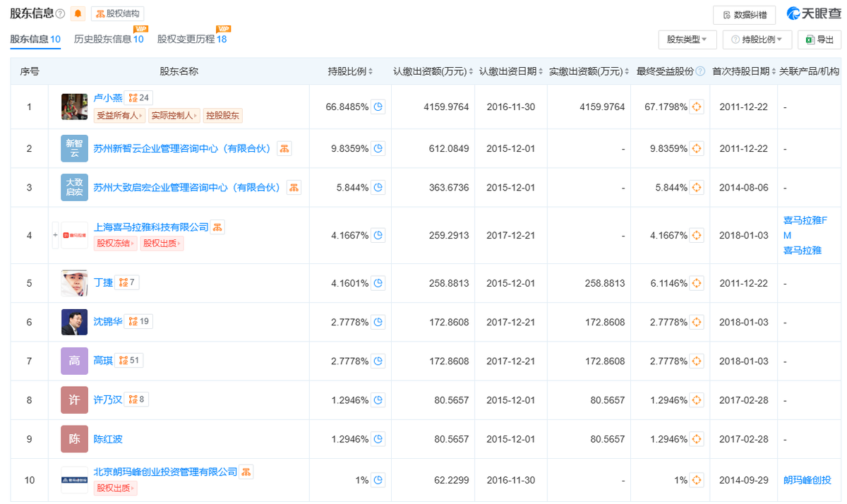Click the 数据纠错 button
The image size is (847, 504).
[745, 14]
